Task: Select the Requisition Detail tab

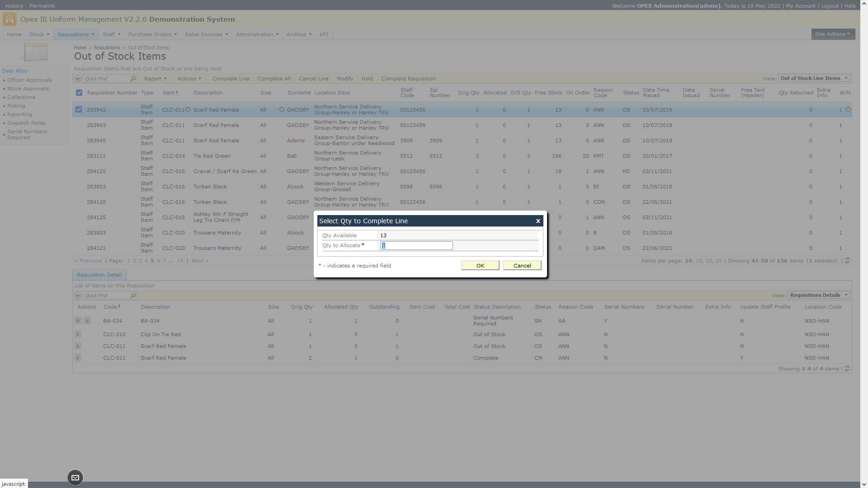Action: pyautogui.click(x=99, y=275)
